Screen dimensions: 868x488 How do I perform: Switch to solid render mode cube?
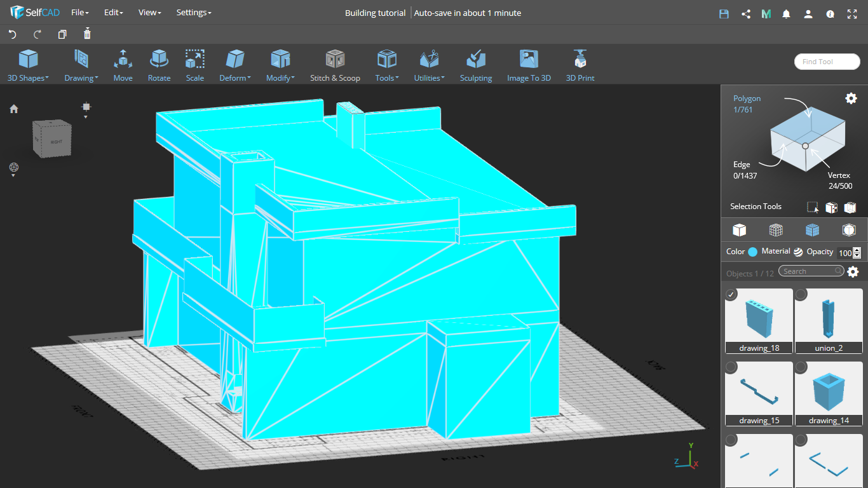coord(739,230)
